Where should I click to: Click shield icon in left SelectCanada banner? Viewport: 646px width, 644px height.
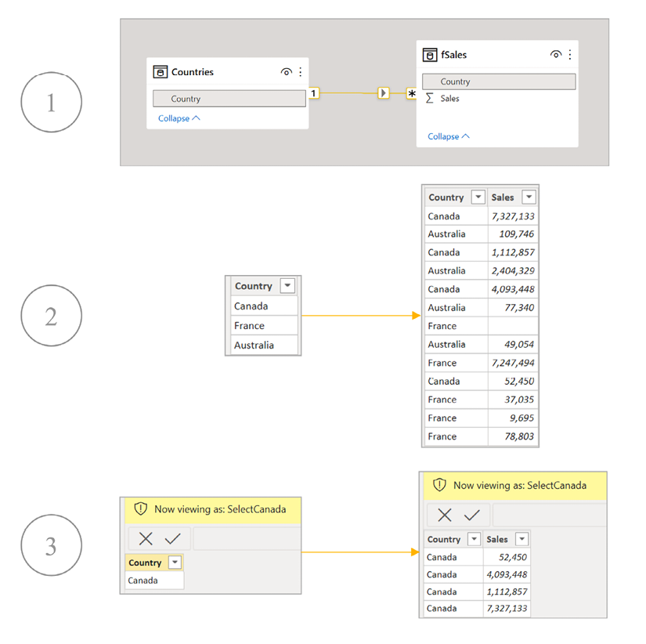(x=140, y=508)
